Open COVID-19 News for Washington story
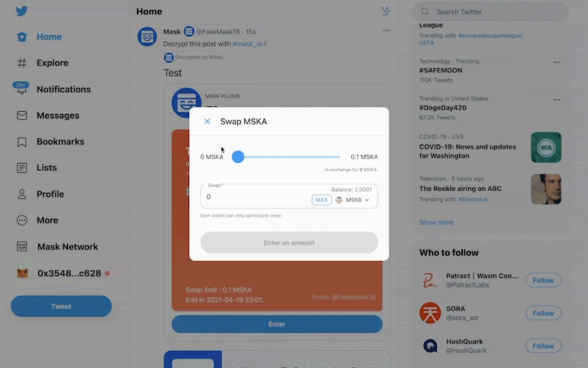The height and width of the screenshot is (368, 588). tap(468, 151)
